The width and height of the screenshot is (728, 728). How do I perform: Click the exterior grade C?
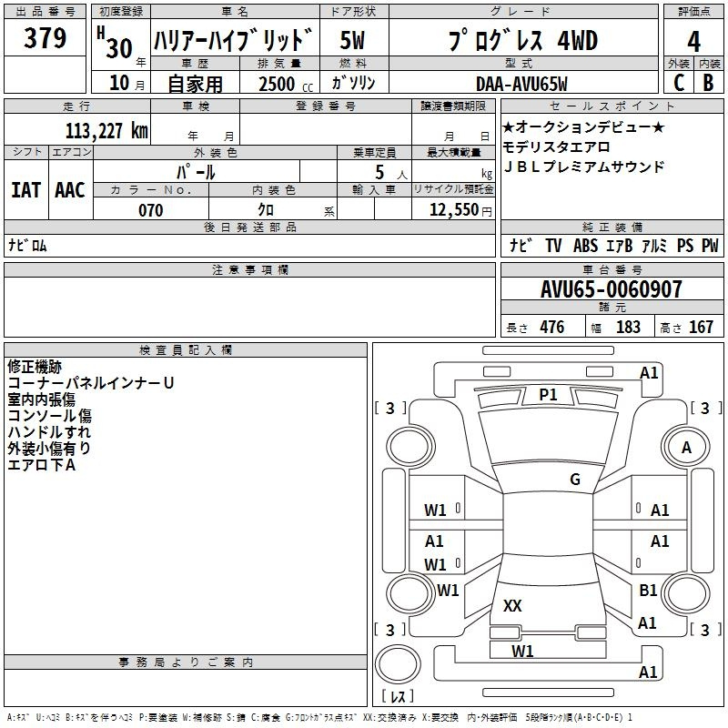pyautogui.click(x=679, y=83)
